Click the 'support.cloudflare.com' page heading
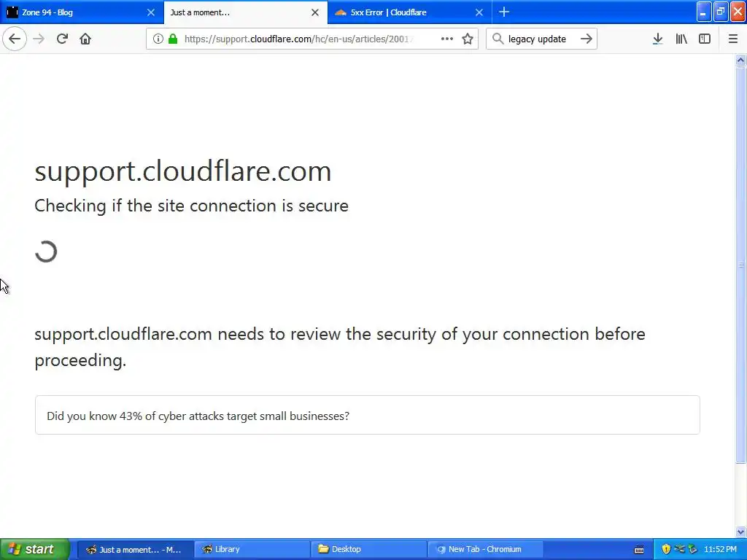This screenshot has width=747, height=560. pos(183,171)
